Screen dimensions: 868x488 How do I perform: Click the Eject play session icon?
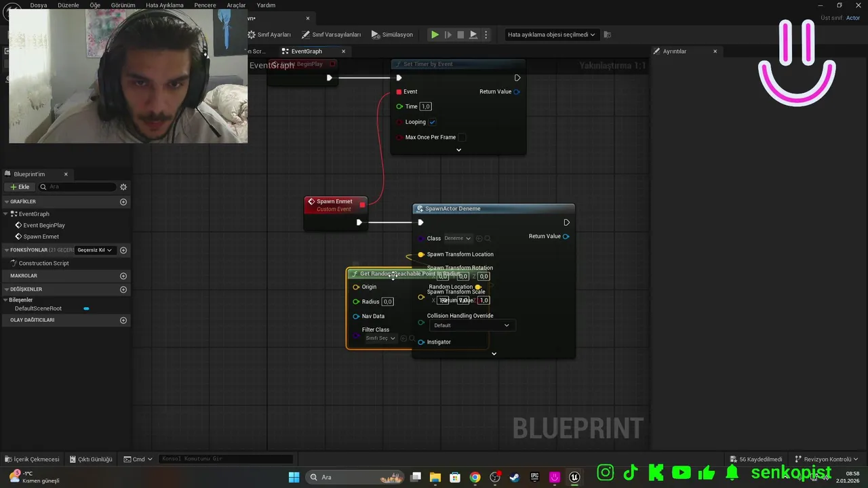coord(473,35)
